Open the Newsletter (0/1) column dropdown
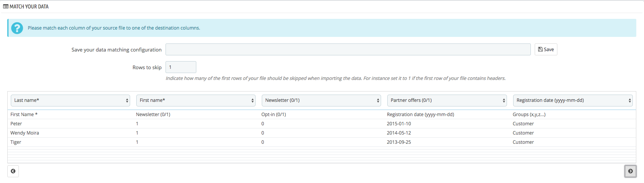The width and height of the screenshot is (644, 183). [x=321, y=100]
